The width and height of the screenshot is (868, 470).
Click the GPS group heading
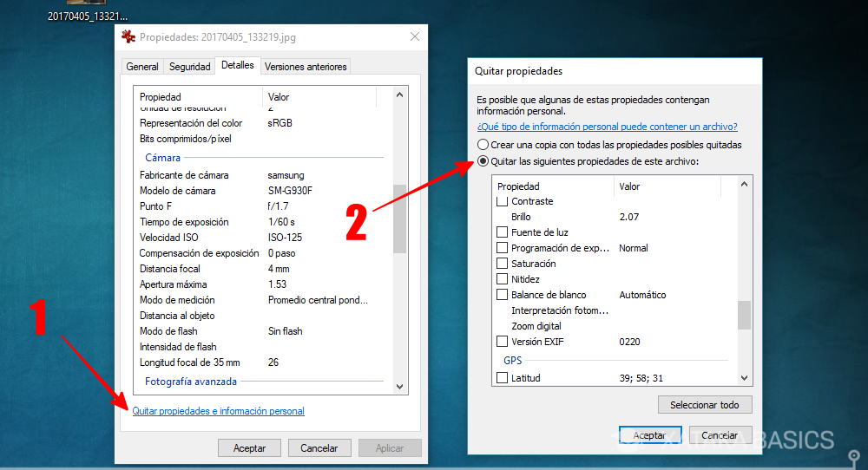(x=513, y=361)
